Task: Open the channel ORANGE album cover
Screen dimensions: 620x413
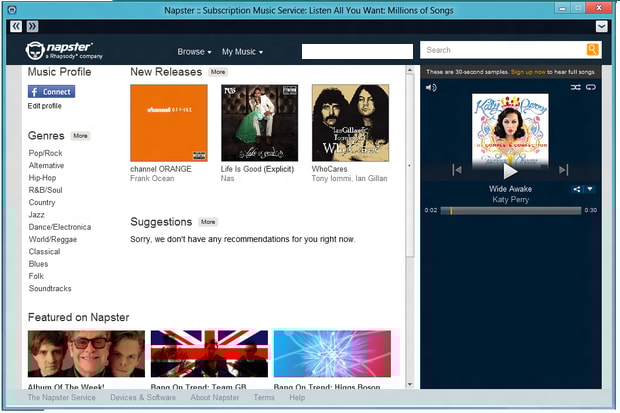Action: pos(169,123)
